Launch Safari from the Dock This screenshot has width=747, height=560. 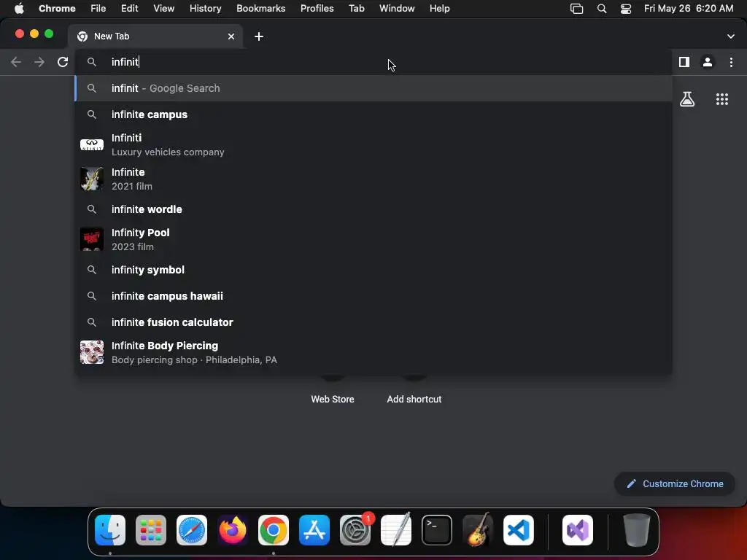pos(192,530)
